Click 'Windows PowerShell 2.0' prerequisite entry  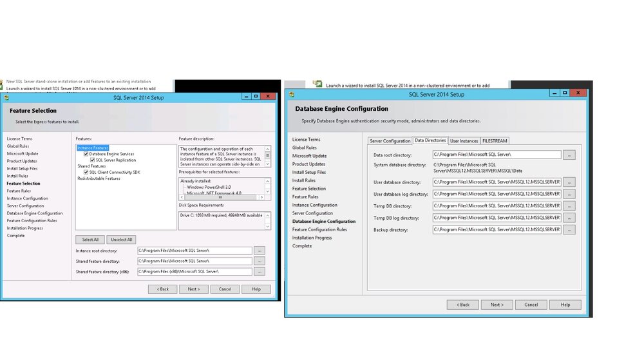pos(209,187)
